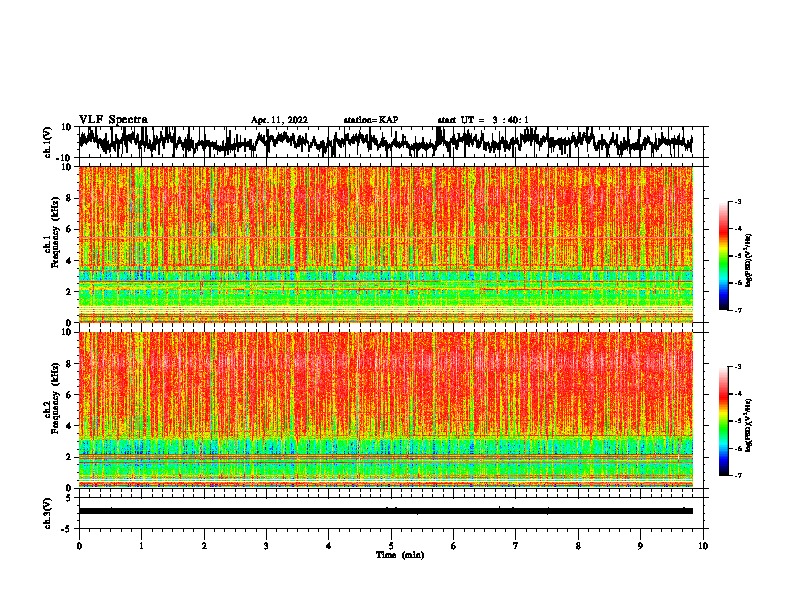
Task: Click inside the ch.2 spectrogram panel
Action: [x=385, y=410]
